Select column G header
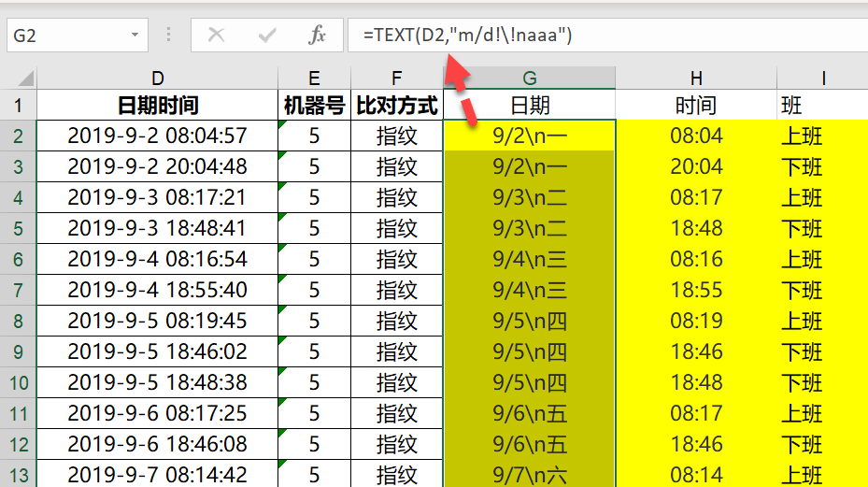868x487 pixels. [x=529, y=79]
